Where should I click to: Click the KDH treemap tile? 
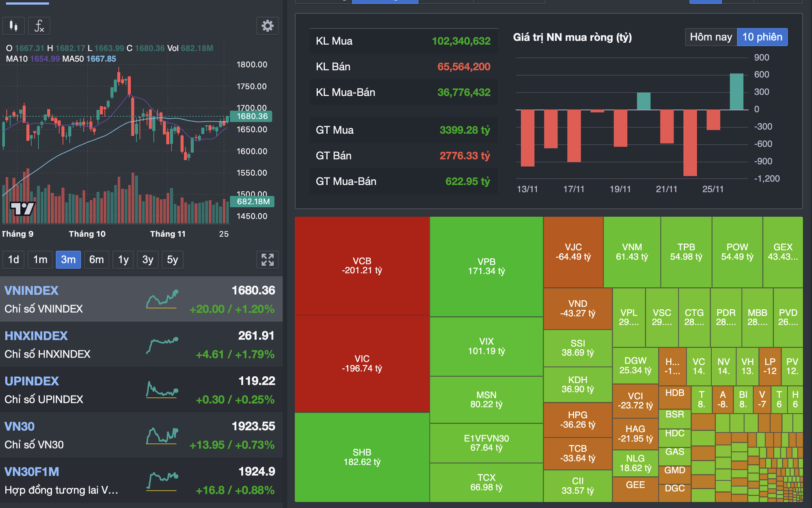point(578,384)
